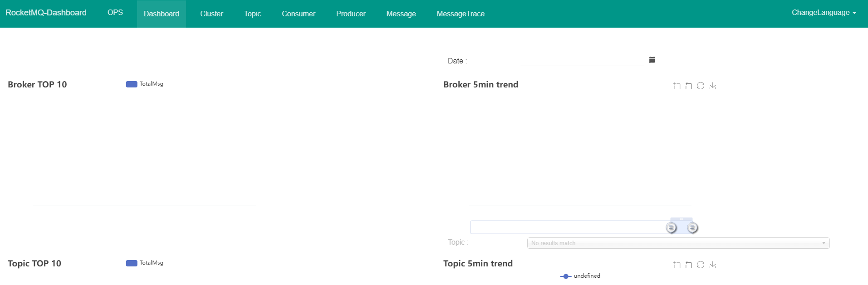Open the ChangeLanguage dropdown
Screen dimensions: 868x285
click(x=824, y=13)
